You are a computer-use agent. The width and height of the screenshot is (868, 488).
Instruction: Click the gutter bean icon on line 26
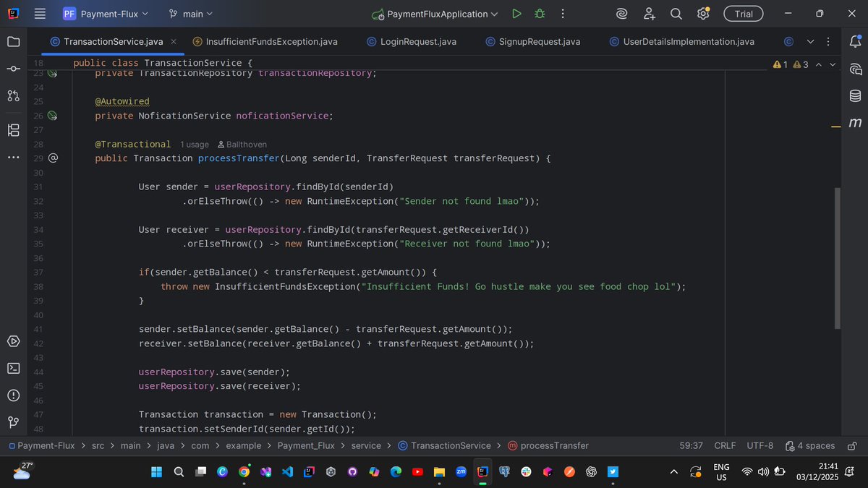point(52,116)
